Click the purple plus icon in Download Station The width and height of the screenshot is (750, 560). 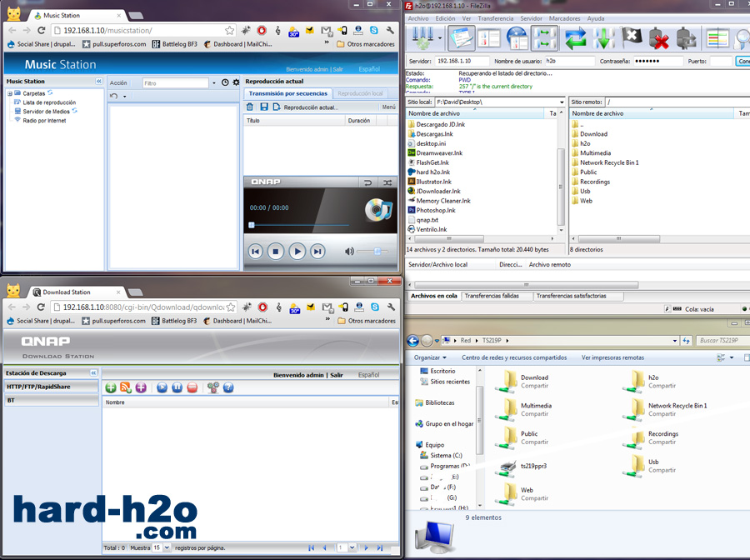tap(141, 387)
